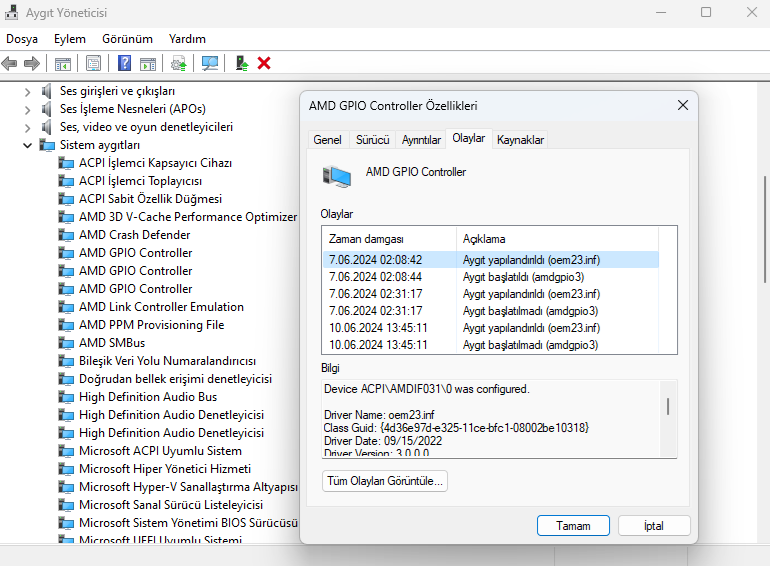The image size is (770, 566).
Task: Open the Yardım menu
Action: [x=187, y=39]
